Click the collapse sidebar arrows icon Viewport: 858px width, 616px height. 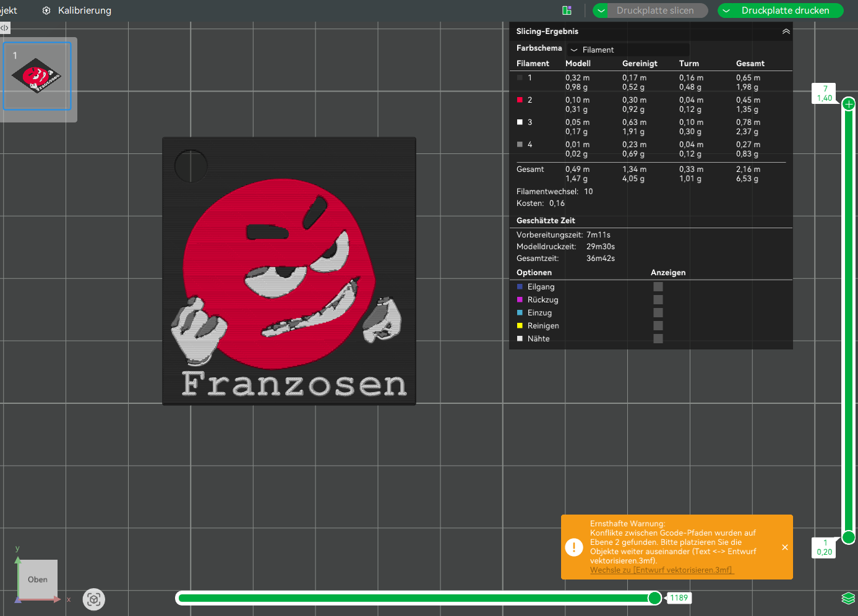pos(5,28)
